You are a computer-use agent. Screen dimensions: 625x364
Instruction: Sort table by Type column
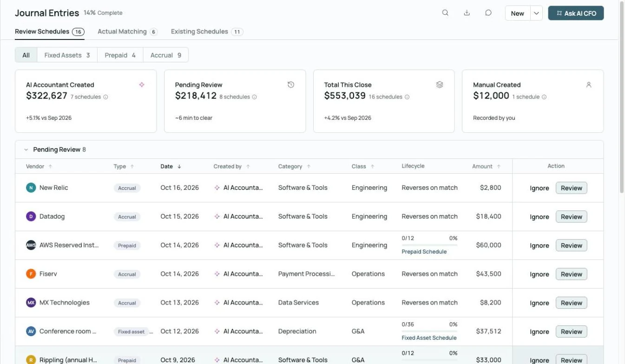tap(124, 166)
